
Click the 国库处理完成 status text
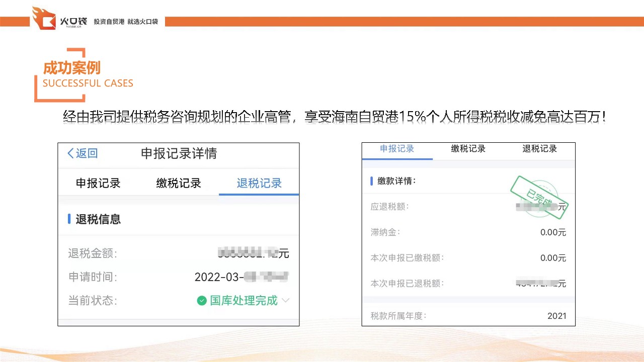click(244, 301)
